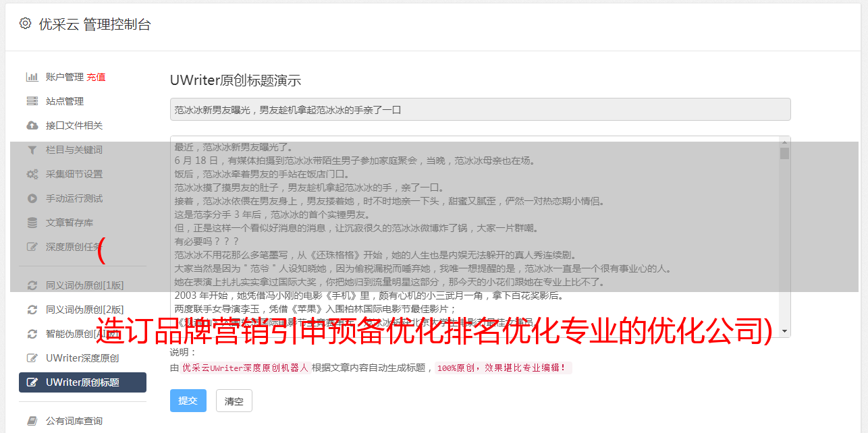Open the 同义词伪原创[2版] menu item
The image size is (868, 433).
pyautogui.click(x=82, y=310)
